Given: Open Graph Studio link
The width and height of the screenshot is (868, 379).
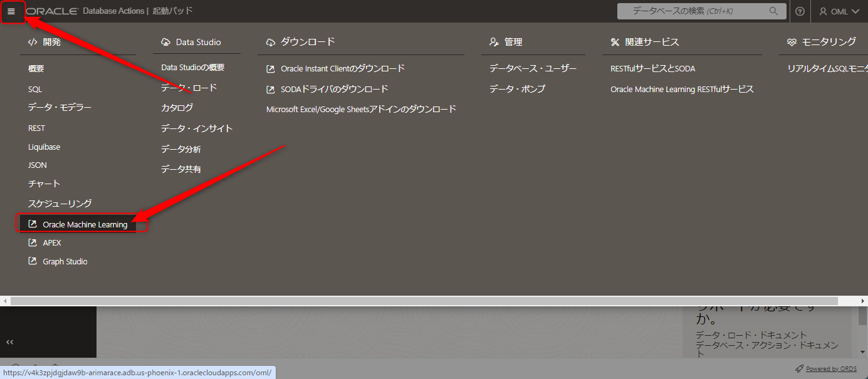Looking at the screenshot, I should [x=65, y=262].
